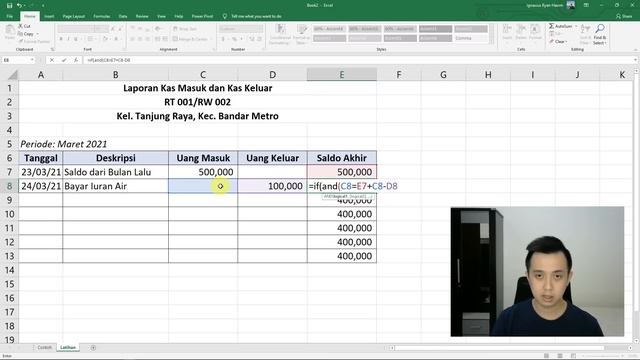Click the Conditional Formatting icon
The image size is (640, 360).
coord(280,29)
